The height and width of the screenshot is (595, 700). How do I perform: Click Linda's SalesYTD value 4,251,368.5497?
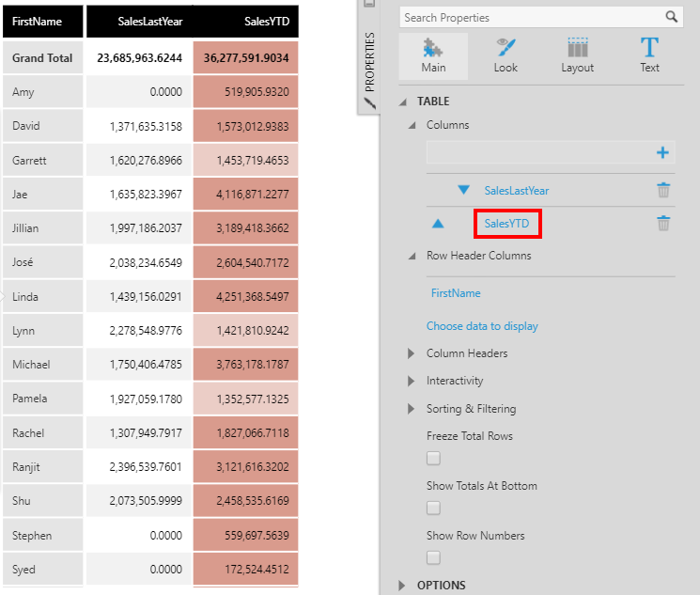pyautogui.click(x=245, y=296)
